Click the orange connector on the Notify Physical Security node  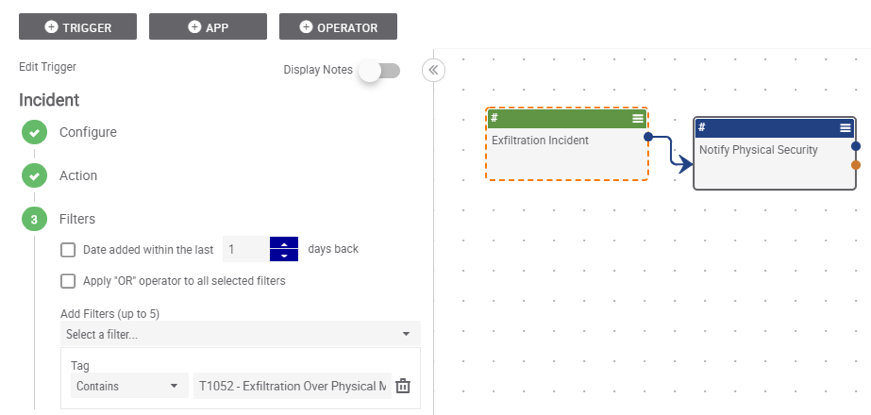[855, 165]
